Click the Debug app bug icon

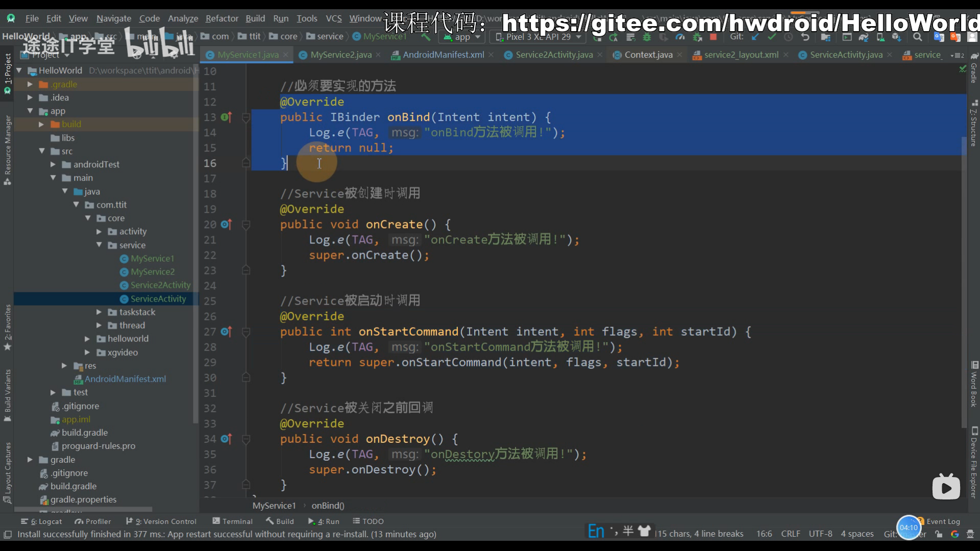click(647, 37)
